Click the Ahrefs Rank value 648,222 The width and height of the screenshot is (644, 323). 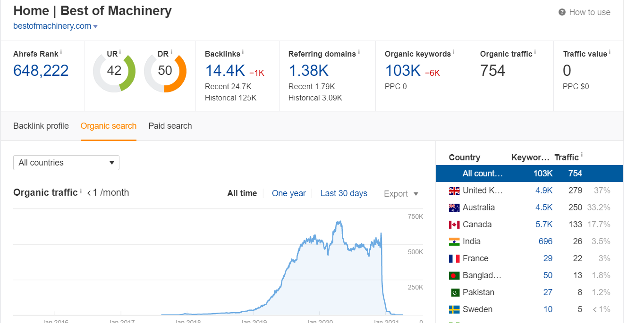click(x=41, y=71)
